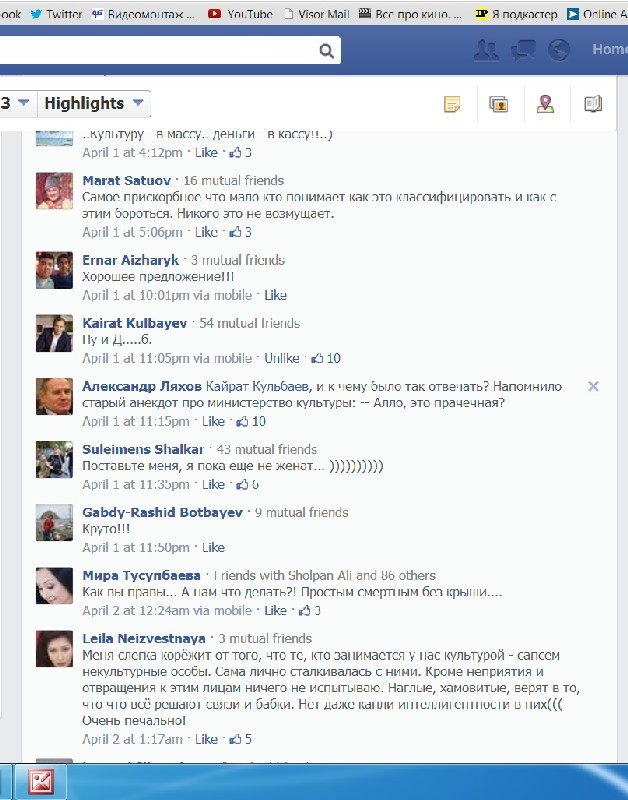Unlike Kairat Kulbayev's comment

pos(282,358)
